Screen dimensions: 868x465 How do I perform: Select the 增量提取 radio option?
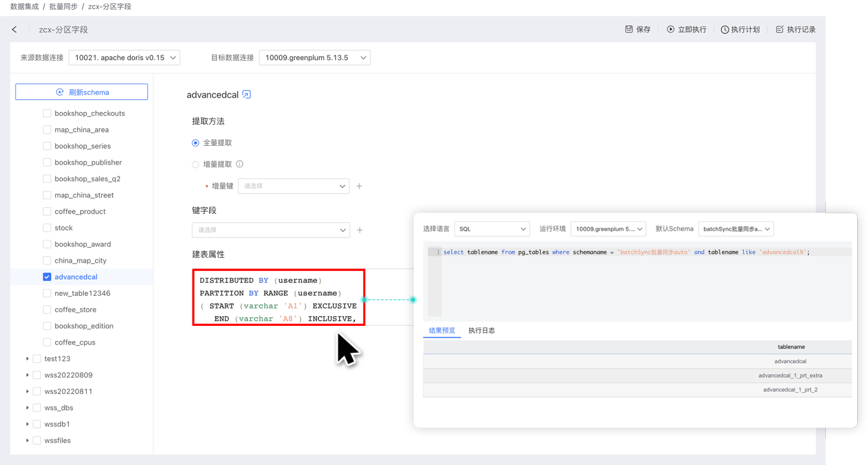pos(195,164)
